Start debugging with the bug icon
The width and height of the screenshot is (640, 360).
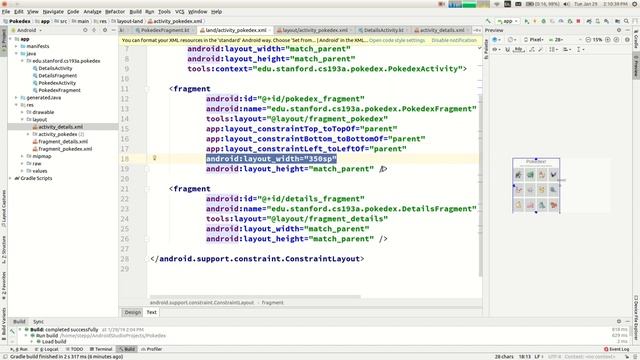[543, 21]
